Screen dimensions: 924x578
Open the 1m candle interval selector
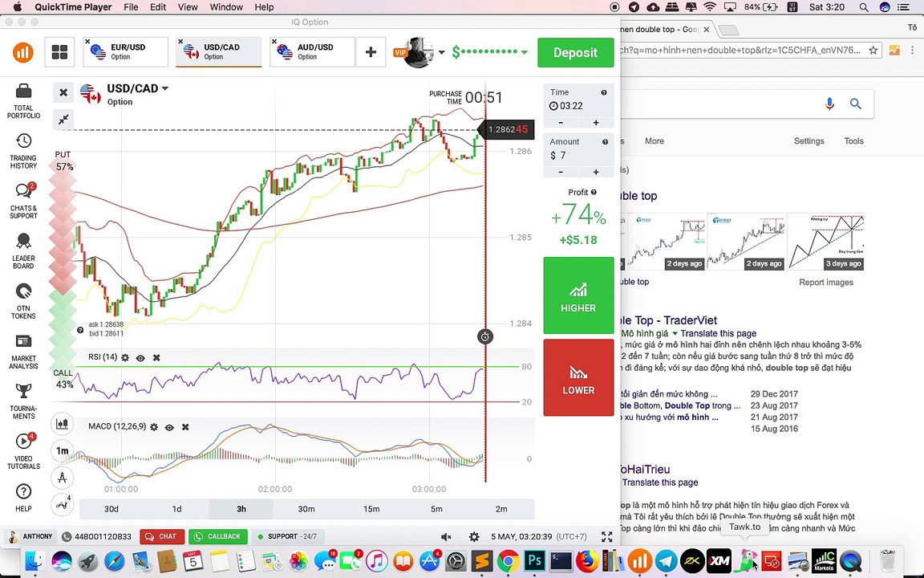pyautogui.click(x=62, y=450)
